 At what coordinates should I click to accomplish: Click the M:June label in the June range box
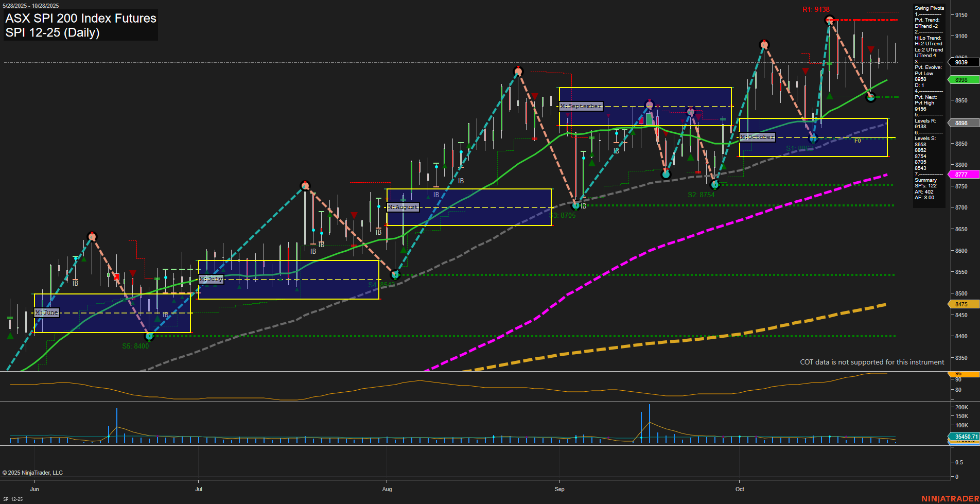pyautogui.click(x=46, y=312)
